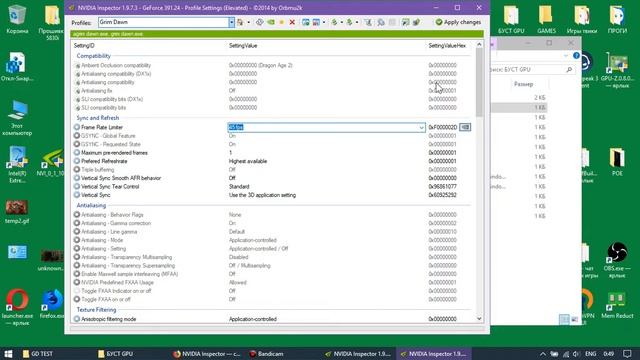Click the first green export arrow icon
640x360 pixels.
click(x=334, y=22)
